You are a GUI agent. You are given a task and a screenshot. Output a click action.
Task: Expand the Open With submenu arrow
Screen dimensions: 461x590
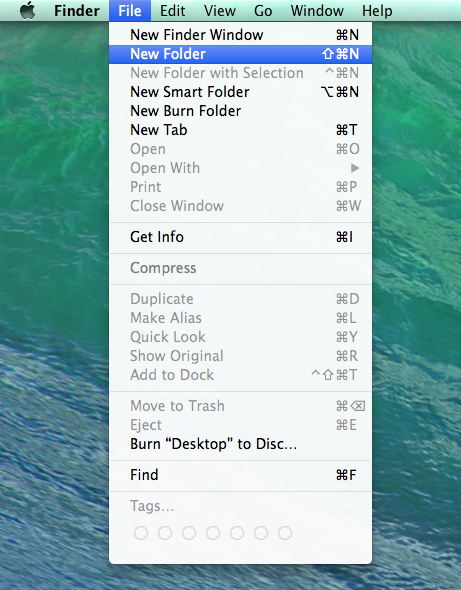[354, 168]
